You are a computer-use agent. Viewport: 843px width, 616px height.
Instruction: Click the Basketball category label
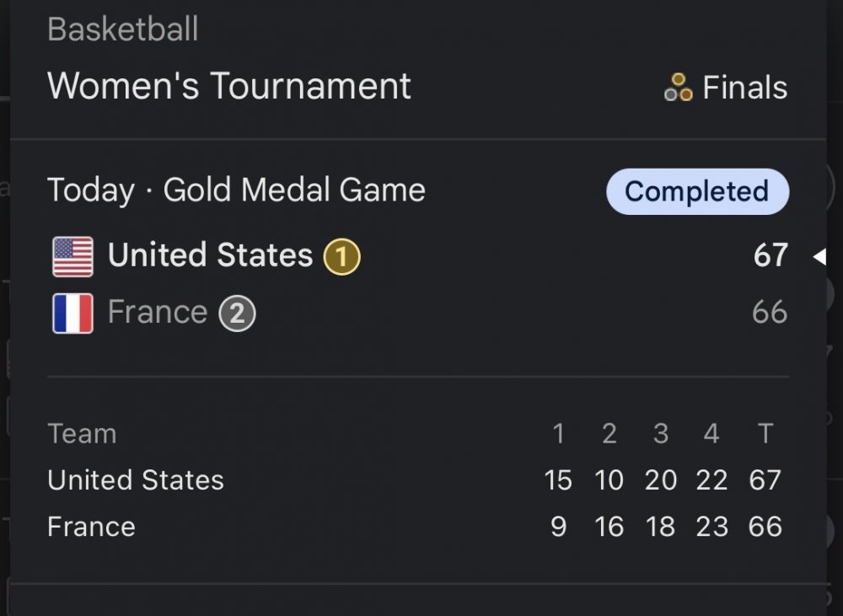pos(123,30)
